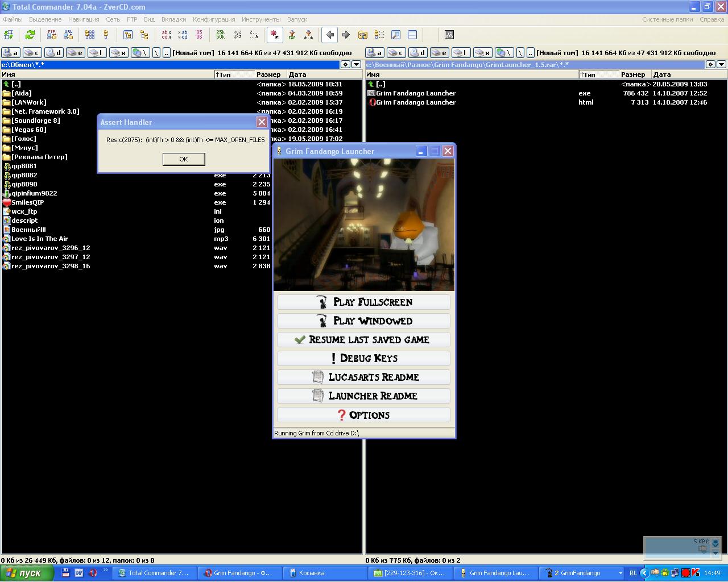Open the Вкладки menu
Viewport: 728px width, 582px height.
[x=173, y=19]
